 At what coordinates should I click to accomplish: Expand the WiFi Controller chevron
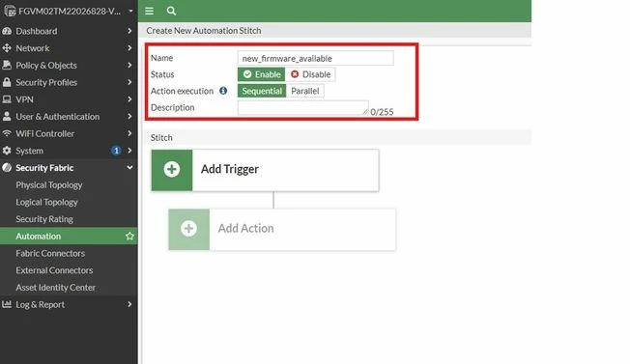tap(129, 133)
